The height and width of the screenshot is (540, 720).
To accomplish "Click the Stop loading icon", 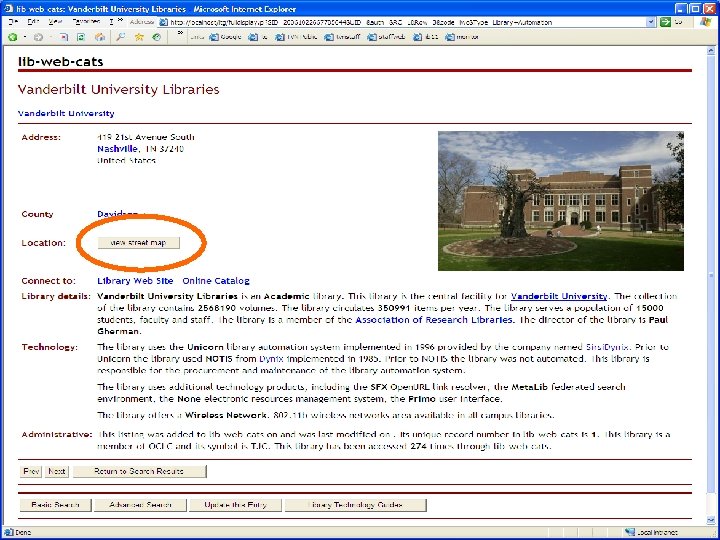I will pyautogui.click(x=63, y=37).
